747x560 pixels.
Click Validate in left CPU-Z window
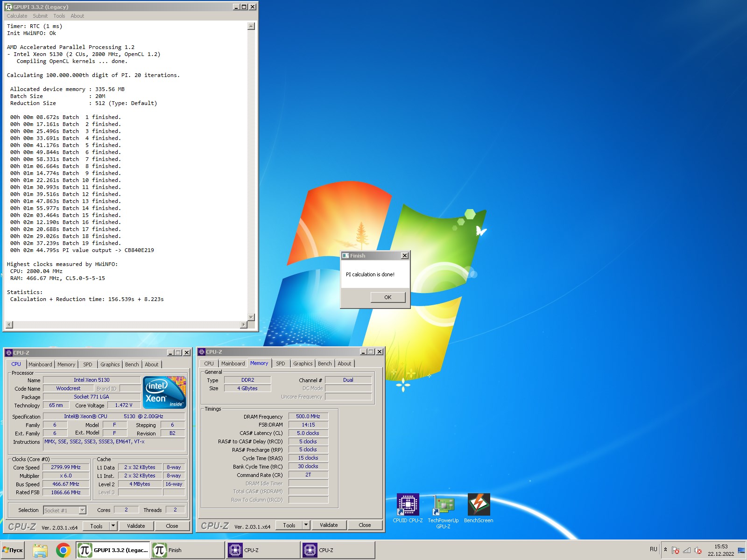point(136,526)
